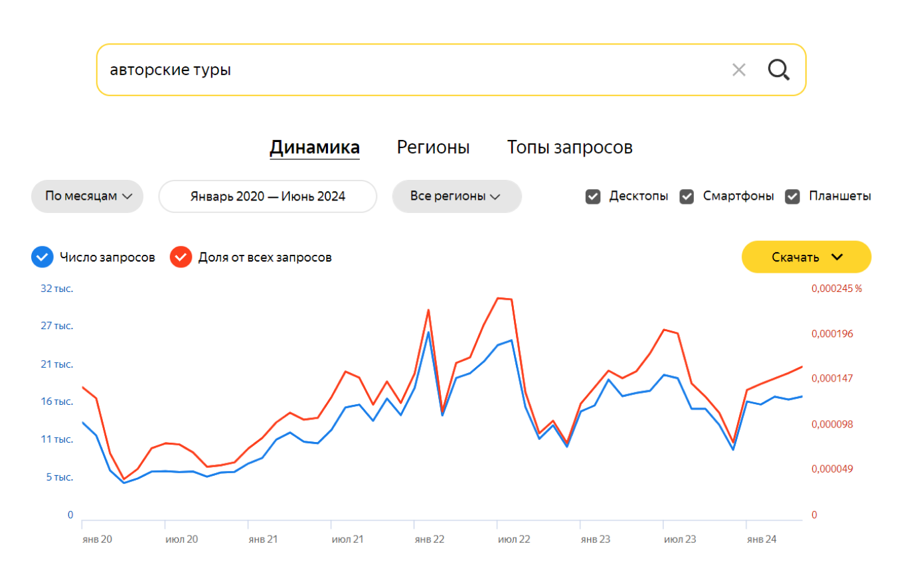Image resolution: width=903 pixels, height=588 pixels.
Task: Uncheck the Планшеты checkbox
Action: click(x=792, y=196)
